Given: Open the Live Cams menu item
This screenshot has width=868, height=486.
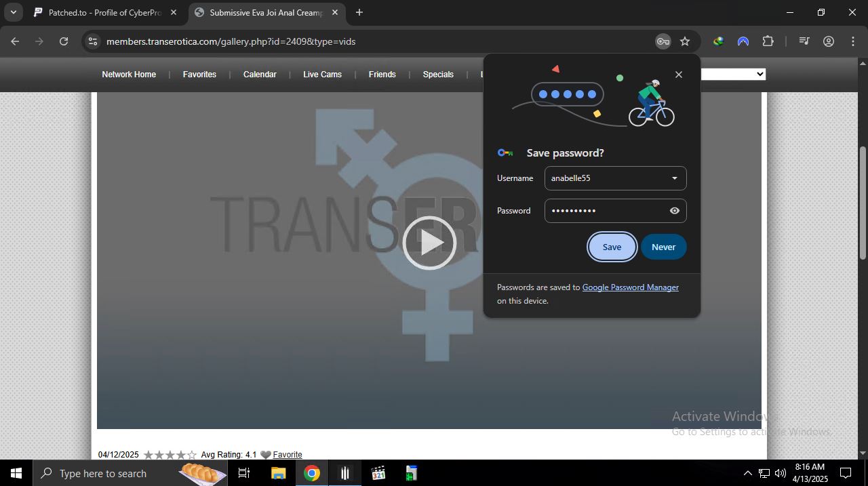Looking at the screenshot, I should [x=322, y=75].
